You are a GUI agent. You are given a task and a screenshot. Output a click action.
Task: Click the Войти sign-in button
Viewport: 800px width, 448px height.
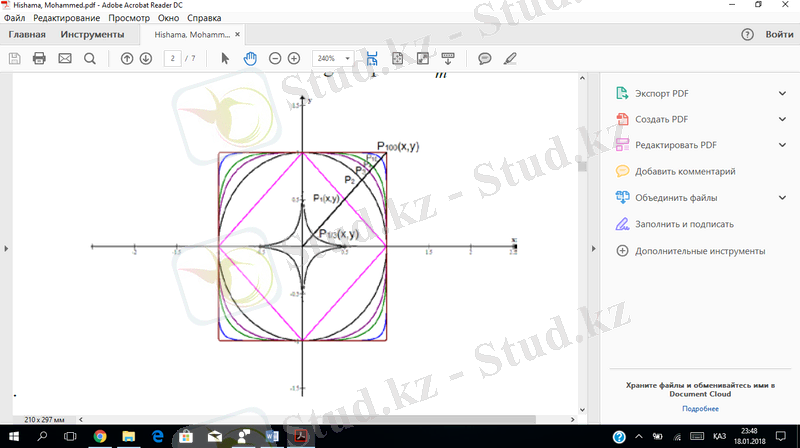coord(779,35)
